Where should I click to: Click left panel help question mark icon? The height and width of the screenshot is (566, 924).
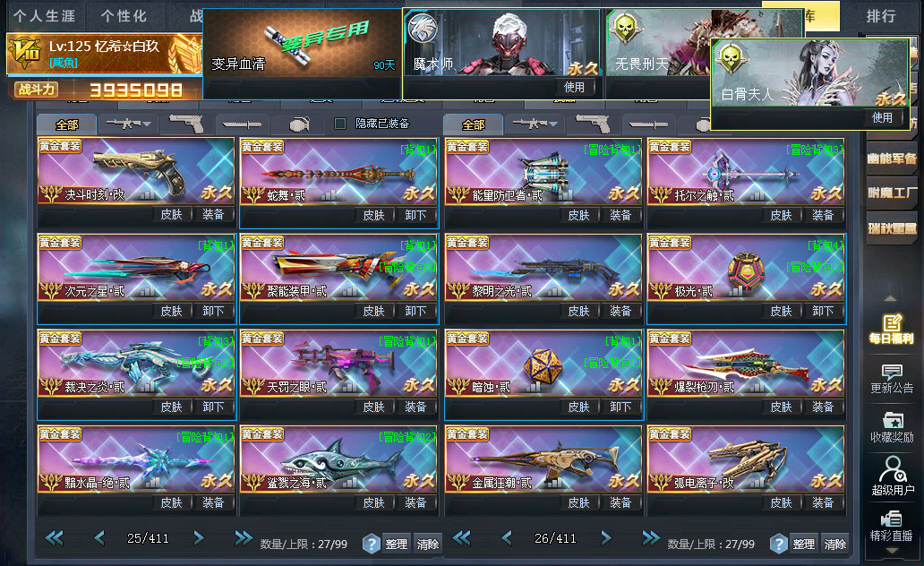coord(371,544)
